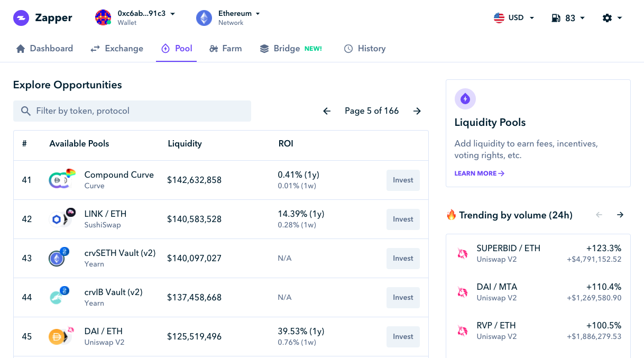Click the Ethereum network icon
644x358 pixels.
204,18
